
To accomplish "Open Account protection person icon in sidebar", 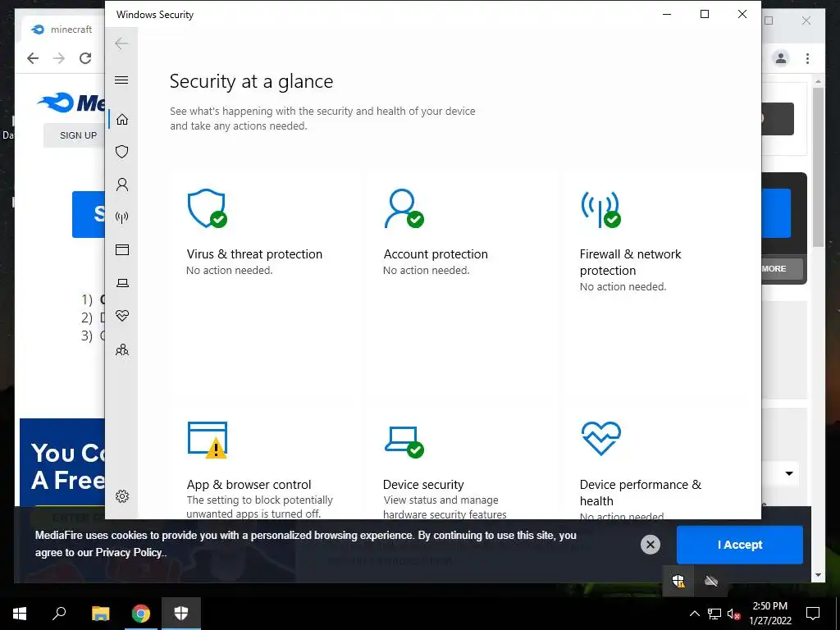I will (x=122, y=185).
